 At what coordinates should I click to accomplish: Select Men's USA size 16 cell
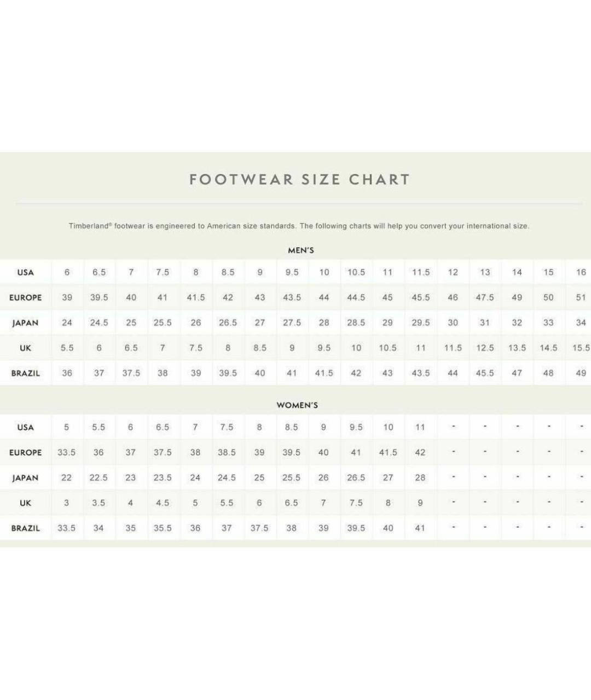pos(581,272)
